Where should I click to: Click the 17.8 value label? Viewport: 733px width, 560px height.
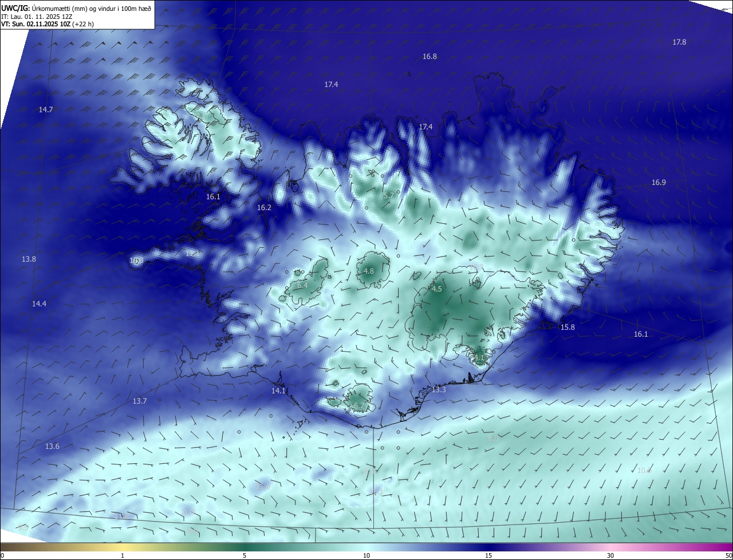[679, 42]
